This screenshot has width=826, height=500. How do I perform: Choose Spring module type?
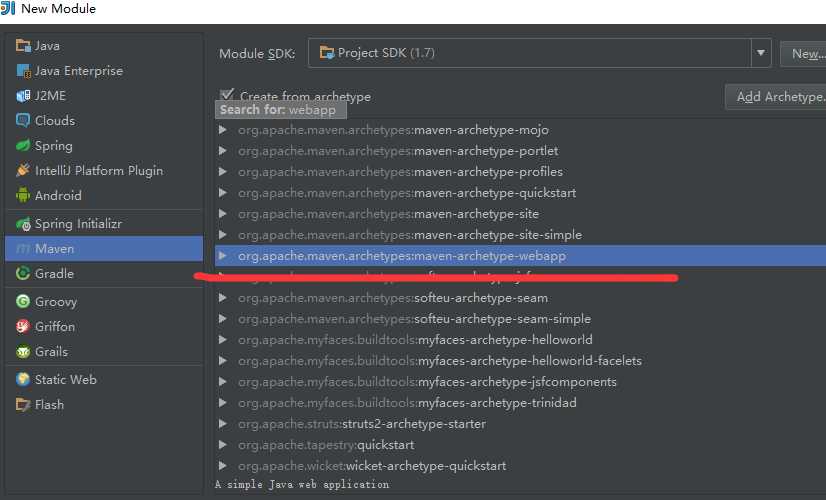click(104, 145)
